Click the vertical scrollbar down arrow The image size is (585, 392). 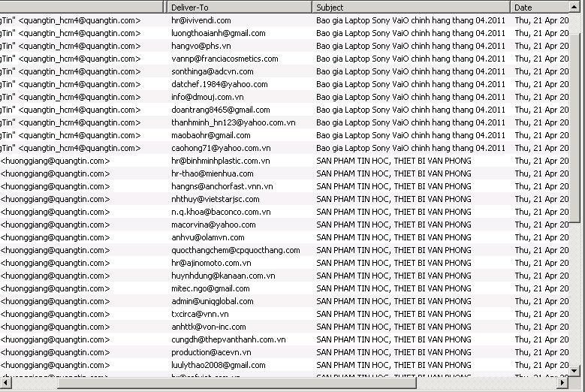click(x=574, y=371)
